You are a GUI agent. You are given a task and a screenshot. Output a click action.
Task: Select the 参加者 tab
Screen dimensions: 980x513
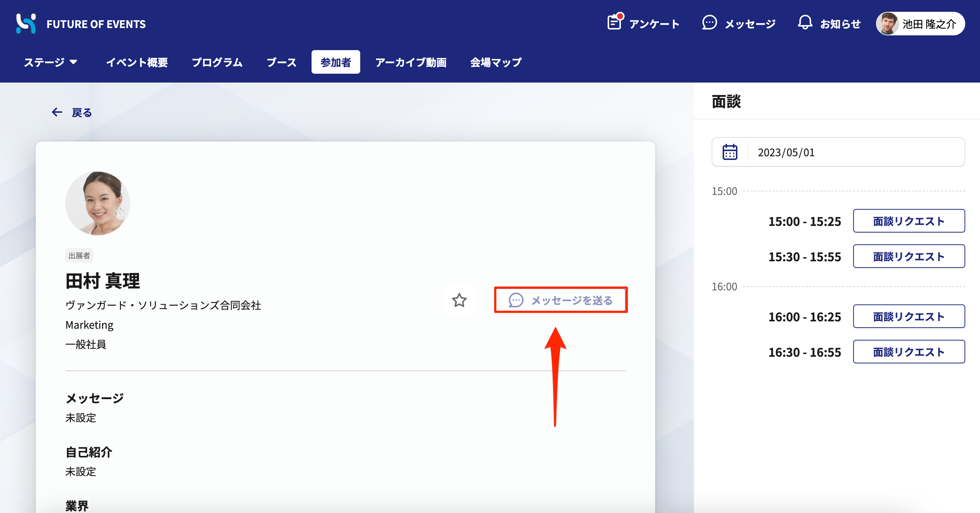click(x=336, y=62)
